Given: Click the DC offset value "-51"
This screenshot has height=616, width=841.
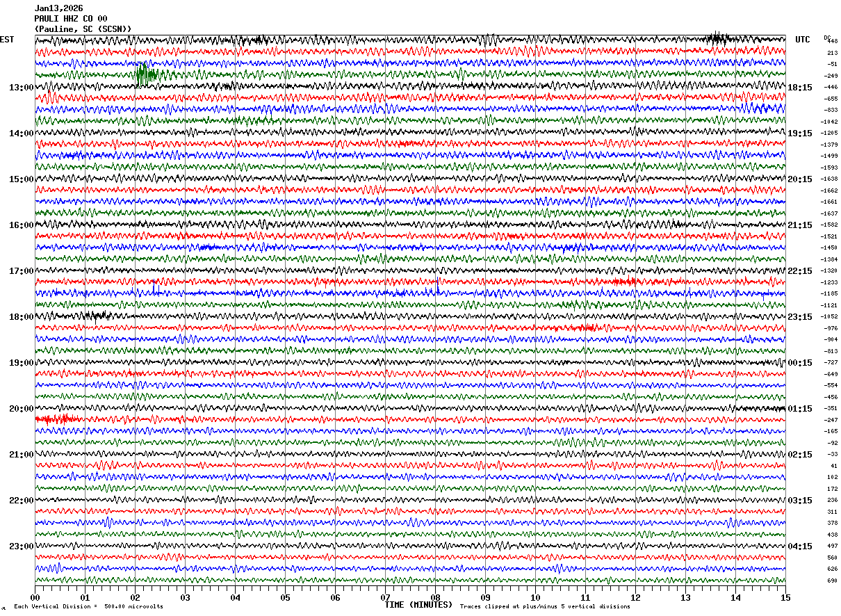Looking at the screenshot, I should click(x=832, y=64).
